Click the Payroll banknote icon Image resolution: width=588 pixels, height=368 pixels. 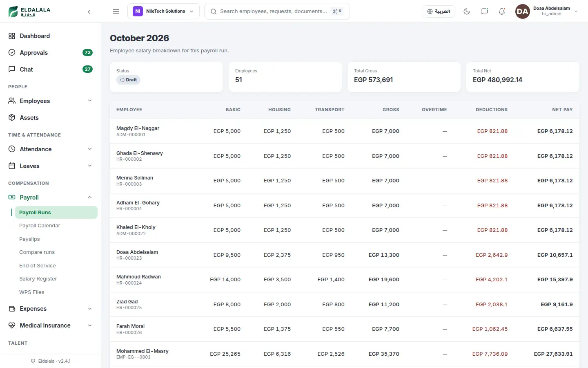pos(12,197)
